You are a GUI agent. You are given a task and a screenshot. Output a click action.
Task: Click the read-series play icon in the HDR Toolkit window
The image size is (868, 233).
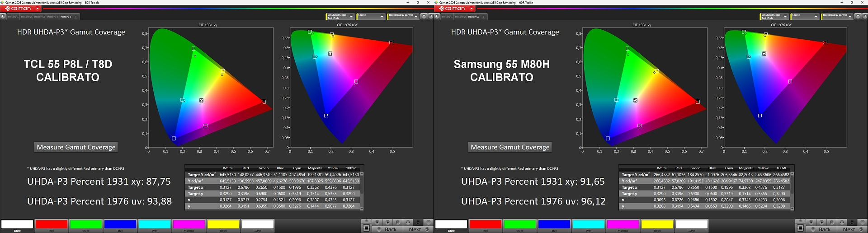coord(822,222)
